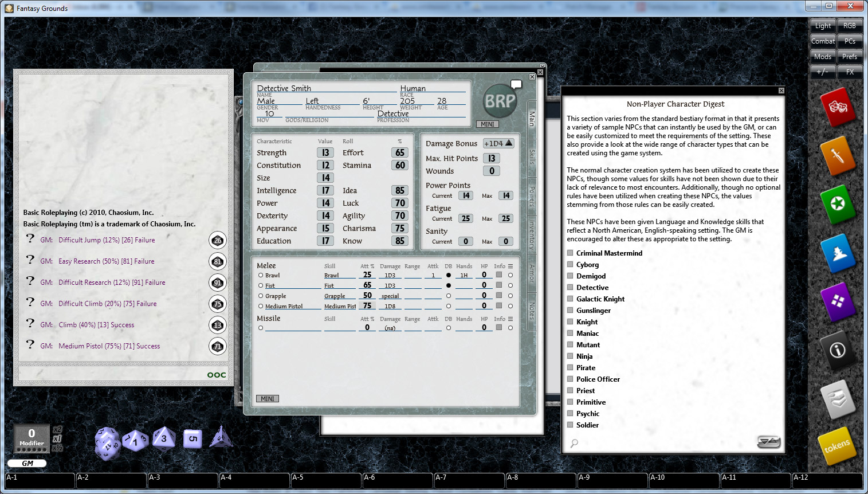The image size is (868, 494).
Task: Roll the purple d20 die
Action: (x=108, y=440)
